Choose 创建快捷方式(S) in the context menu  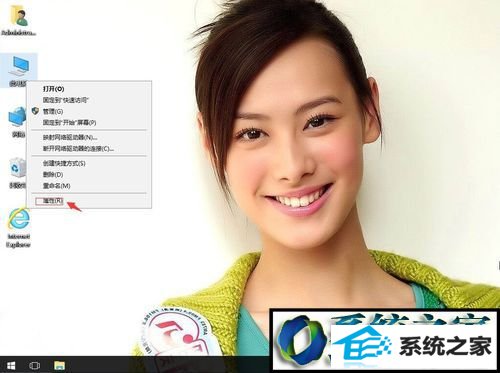[x=89, y=163]
